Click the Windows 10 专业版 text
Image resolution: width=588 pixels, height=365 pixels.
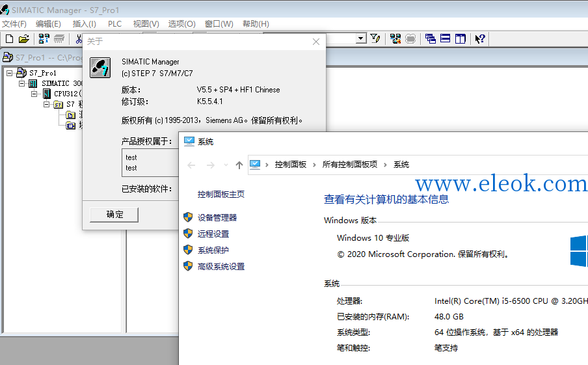pos(373,238)
